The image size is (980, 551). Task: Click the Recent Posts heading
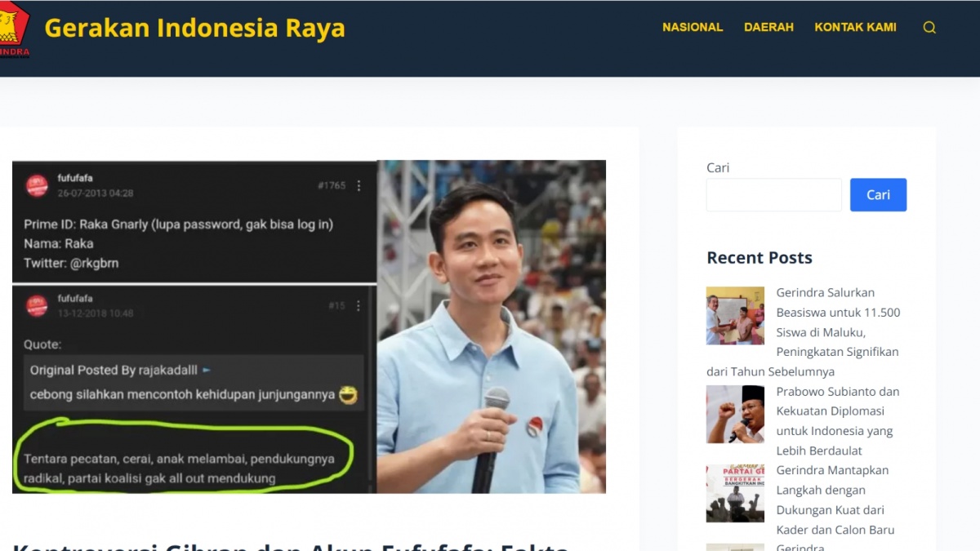pyautogui.click(x=759, y=258)
